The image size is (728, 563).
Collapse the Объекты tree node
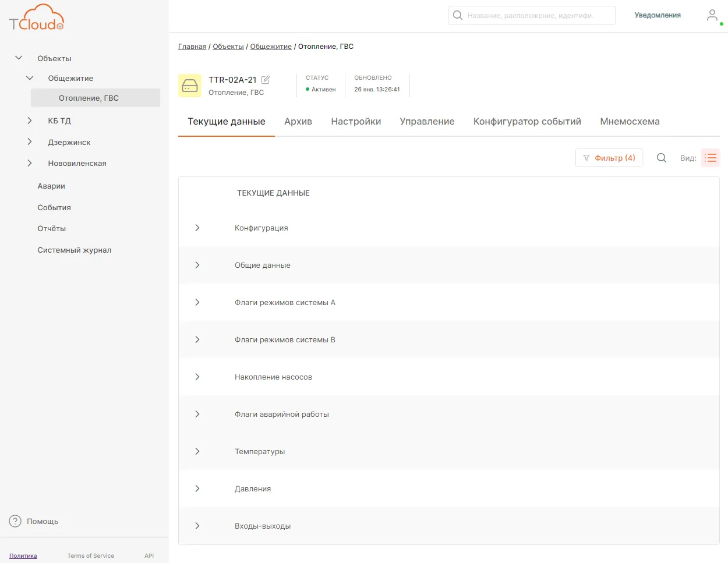pyautogui.click(x=19, y=58)
